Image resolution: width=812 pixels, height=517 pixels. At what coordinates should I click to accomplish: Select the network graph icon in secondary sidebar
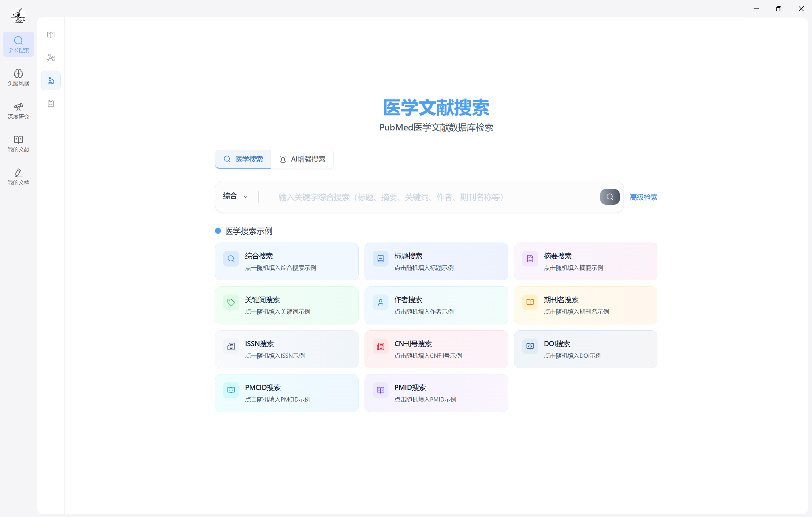pyautogui.click(x=51, y=58)
